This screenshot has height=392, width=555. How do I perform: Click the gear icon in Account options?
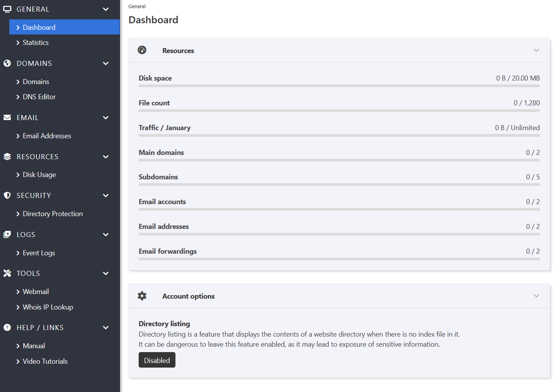[x=142, y=296]
